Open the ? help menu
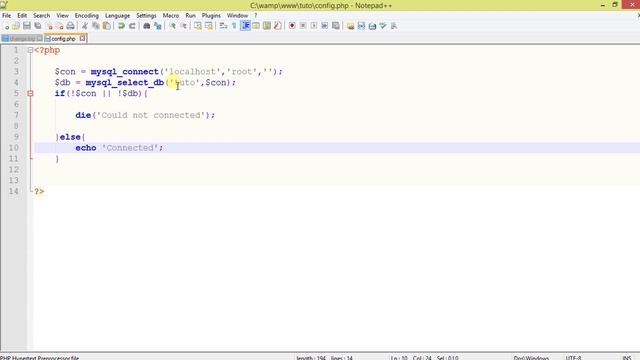Viewport: 640px width, 360px height. pos(256,16)
